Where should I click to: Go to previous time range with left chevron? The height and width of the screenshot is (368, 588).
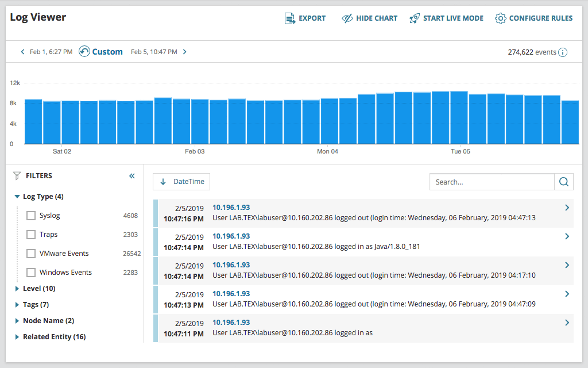tap(22, 51)
